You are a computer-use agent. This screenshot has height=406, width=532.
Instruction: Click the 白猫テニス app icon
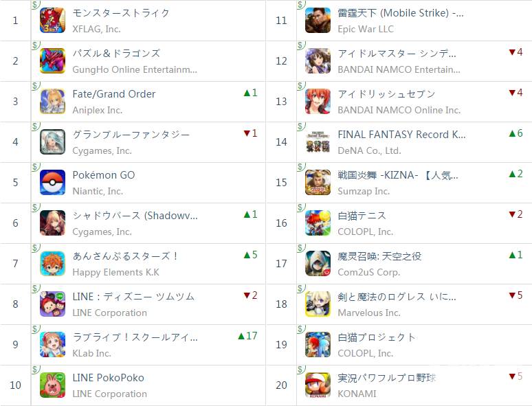[318, 223]
